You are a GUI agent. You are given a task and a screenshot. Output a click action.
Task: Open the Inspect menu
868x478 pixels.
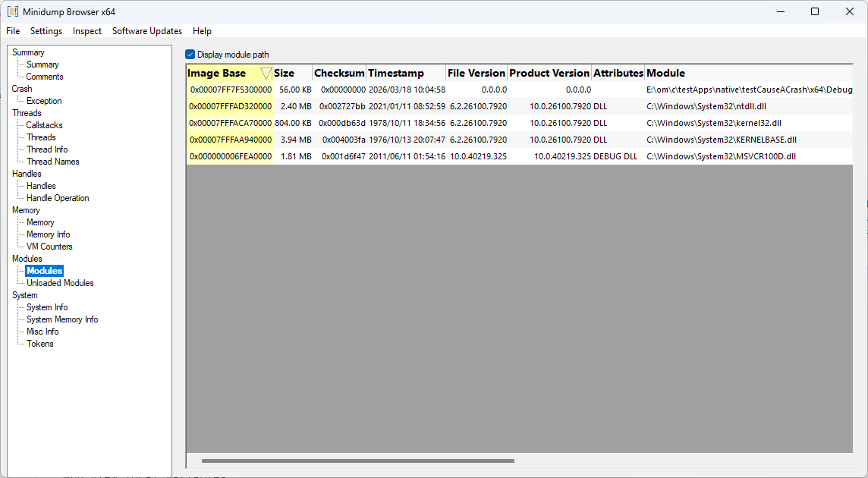click(87, 31)
